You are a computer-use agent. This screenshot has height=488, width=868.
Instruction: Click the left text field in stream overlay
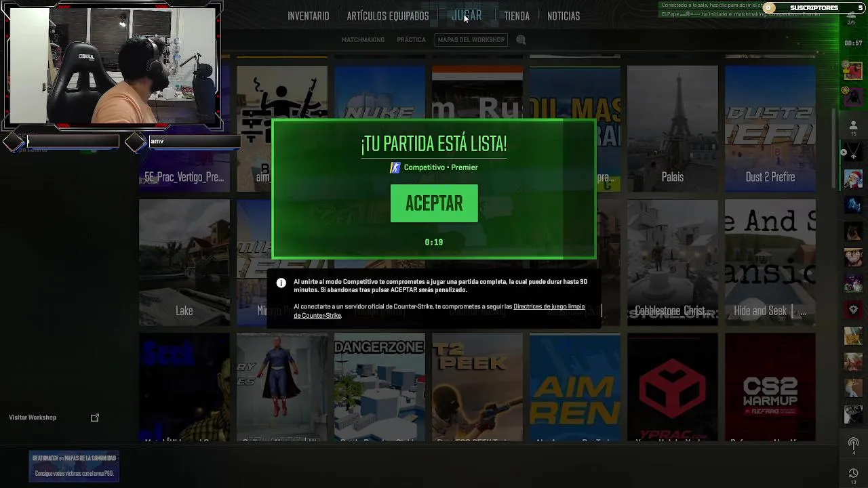pyautogui.click(x=72, y=141)
